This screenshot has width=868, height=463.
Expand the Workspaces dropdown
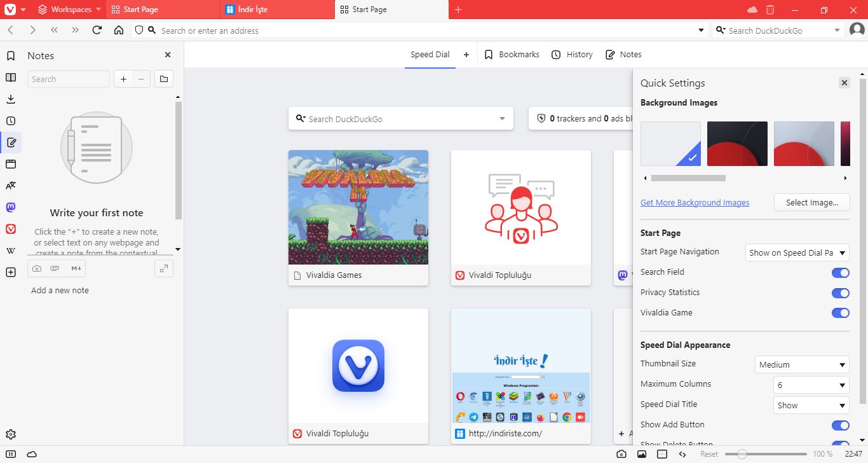[69, 10]
